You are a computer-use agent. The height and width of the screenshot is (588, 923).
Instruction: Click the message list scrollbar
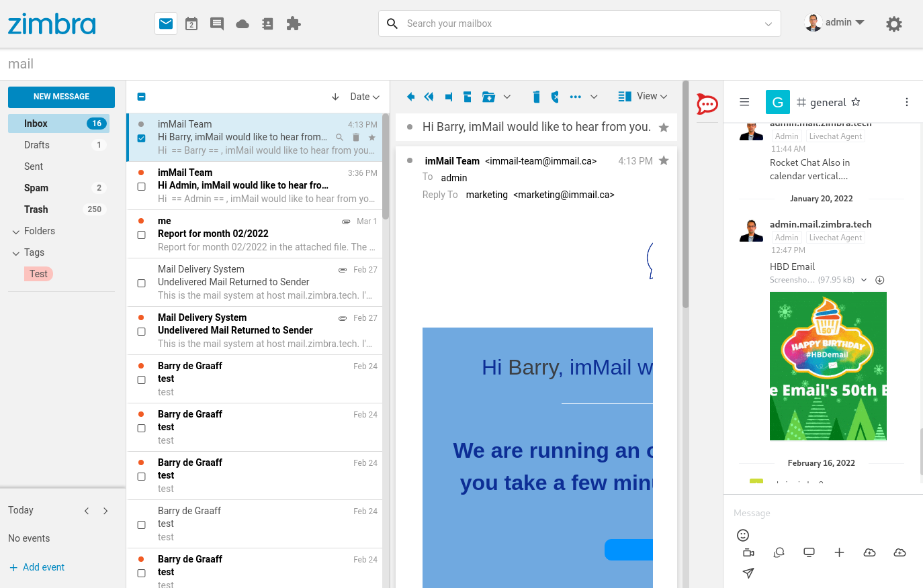point(386,166)
